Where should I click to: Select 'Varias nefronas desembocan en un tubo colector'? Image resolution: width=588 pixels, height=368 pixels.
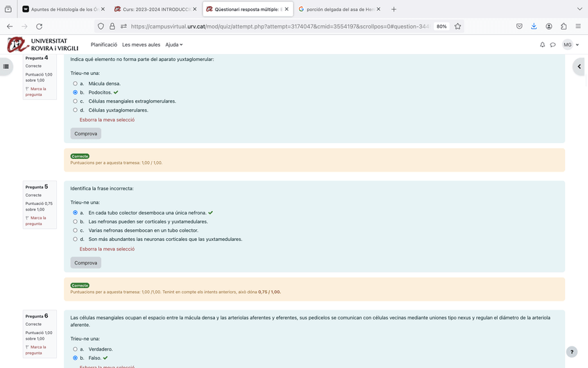click(75, 231)
